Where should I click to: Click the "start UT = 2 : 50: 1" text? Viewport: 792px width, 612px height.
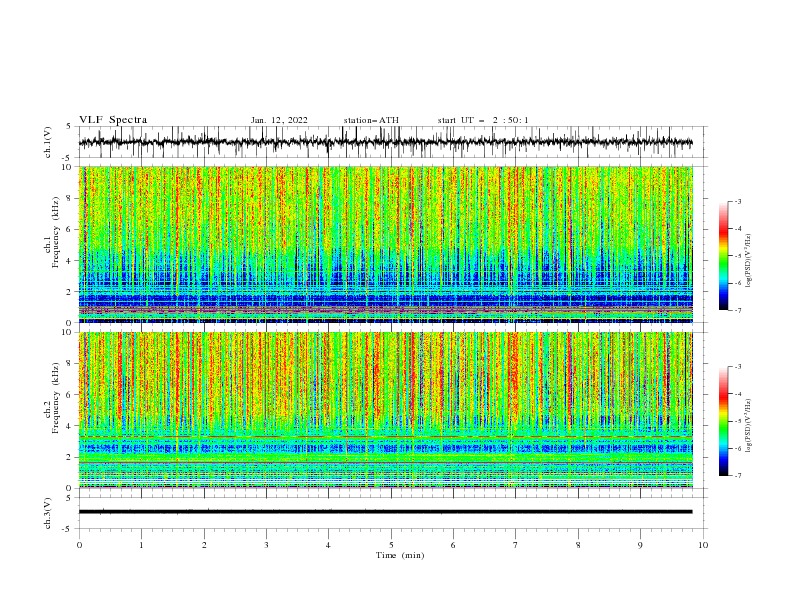483,120
